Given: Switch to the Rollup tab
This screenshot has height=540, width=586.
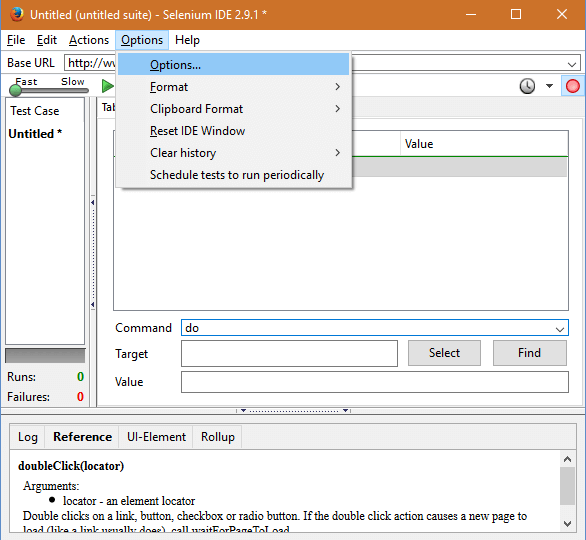Looking at the screenshot, I should click(218, 437).
